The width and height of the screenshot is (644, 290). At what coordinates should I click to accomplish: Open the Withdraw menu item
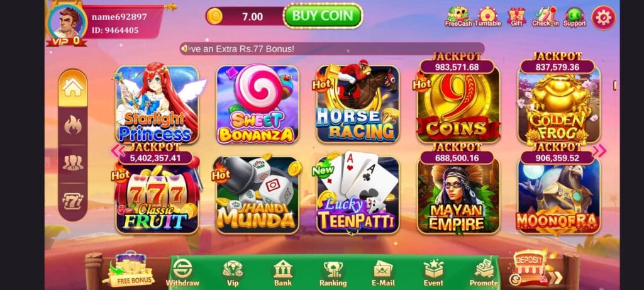point(182,273)
